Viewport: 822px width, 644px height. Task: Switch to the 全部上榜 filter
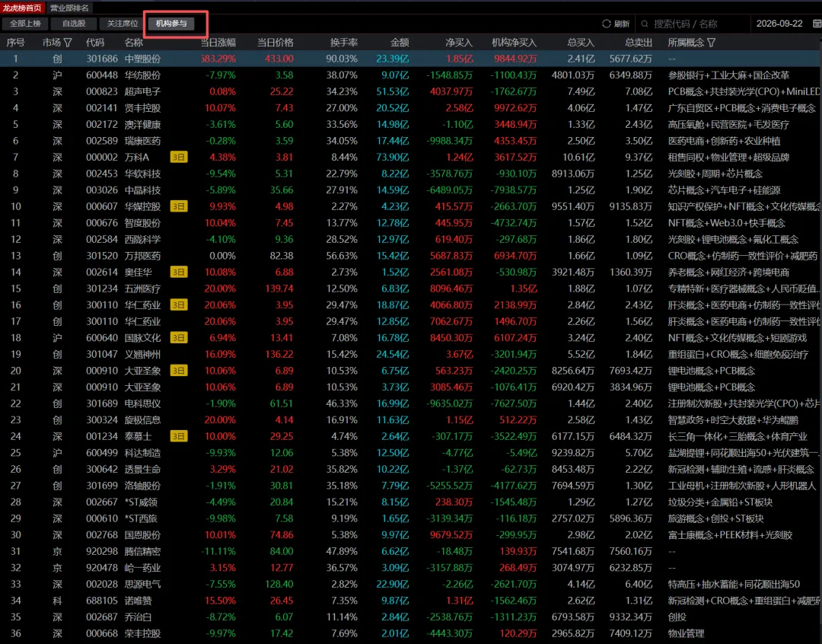click(x=25, y=24)
